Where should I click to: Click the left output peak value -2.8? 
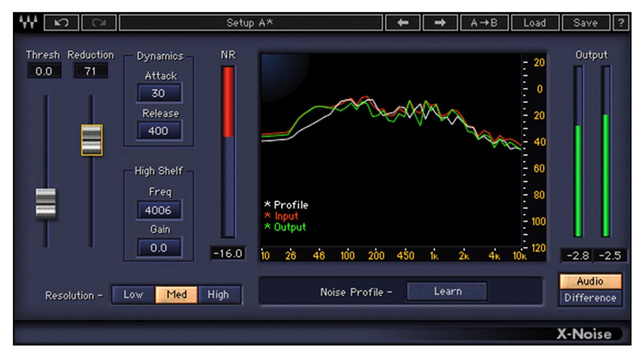point(577,256)
